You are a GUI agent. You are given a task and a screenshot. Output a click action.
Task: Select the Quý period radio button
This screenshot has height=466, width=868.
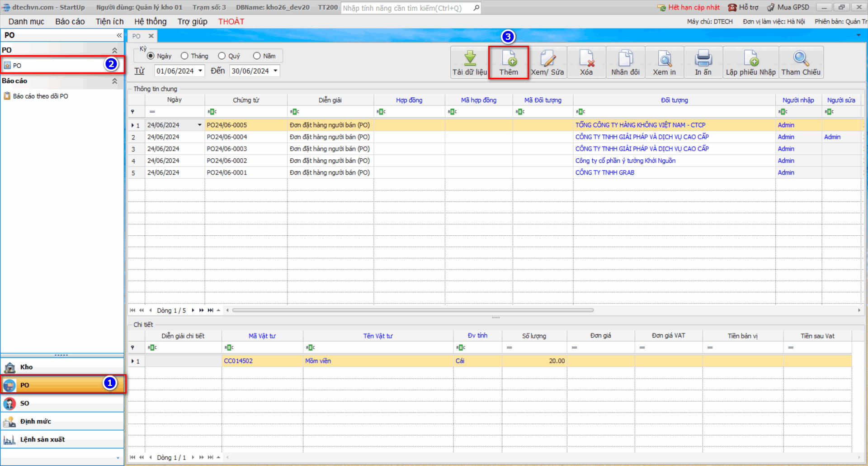(x=222, y=56)
